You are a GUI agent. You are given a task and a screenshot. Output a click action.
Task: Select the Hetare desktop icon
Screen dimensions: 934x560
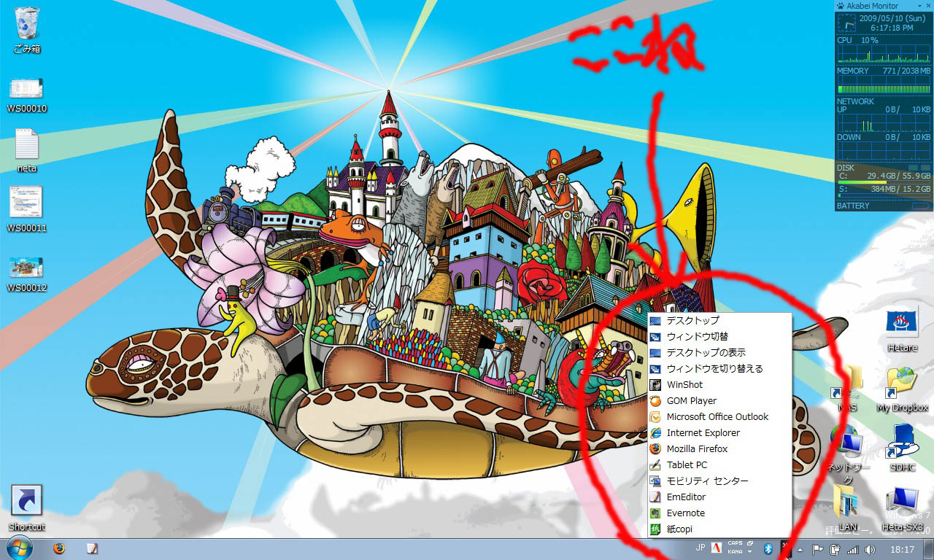pyautogui.click(x=902, y=330)
